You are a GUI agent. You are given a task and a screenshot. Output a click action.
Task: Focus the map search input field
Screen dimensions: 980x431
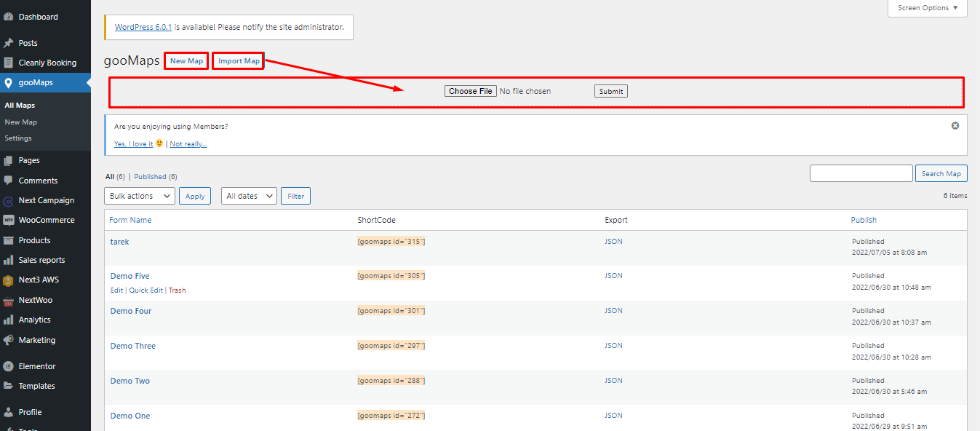point(861,173)
